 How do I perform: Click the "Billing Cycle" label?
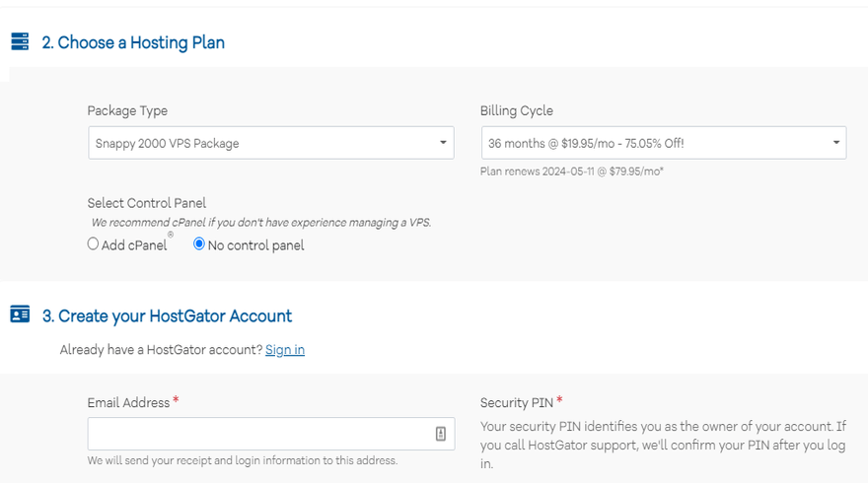(x=517, y=110)
